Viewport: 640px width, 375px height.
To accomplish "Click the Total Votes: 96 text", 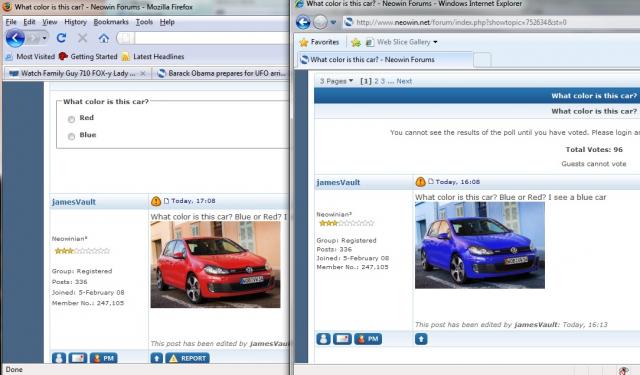I will pos(594,149).
